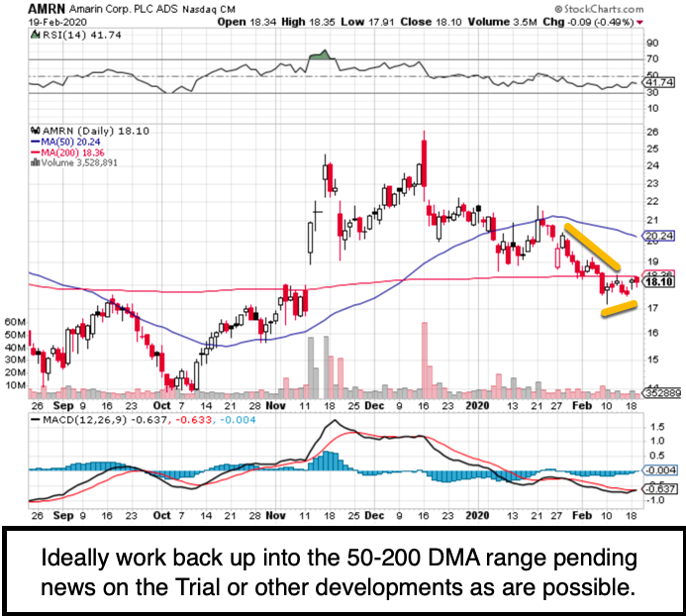This screenshot has height=616, width=686.
Task: Click the volume bars icon in the legend
Action: tap(35, 162)
